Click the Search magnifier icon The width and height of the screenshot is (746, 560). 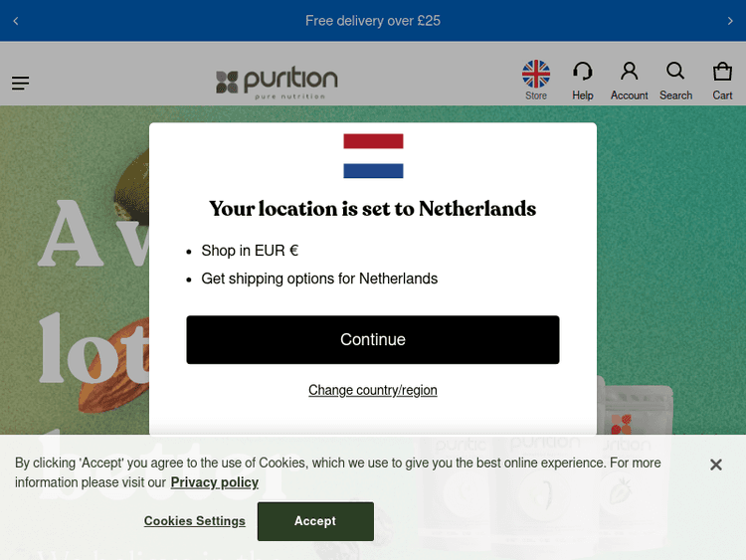click(675, 76)
